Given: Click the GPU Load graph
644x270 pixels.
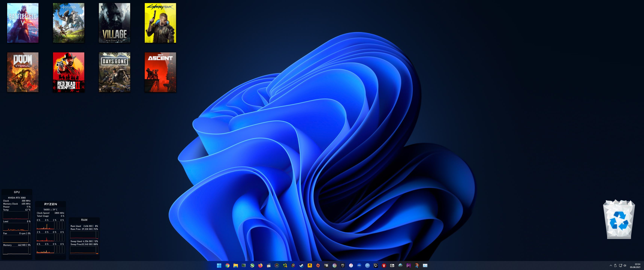Looking at the screenshot, I should tap(16, 227).
